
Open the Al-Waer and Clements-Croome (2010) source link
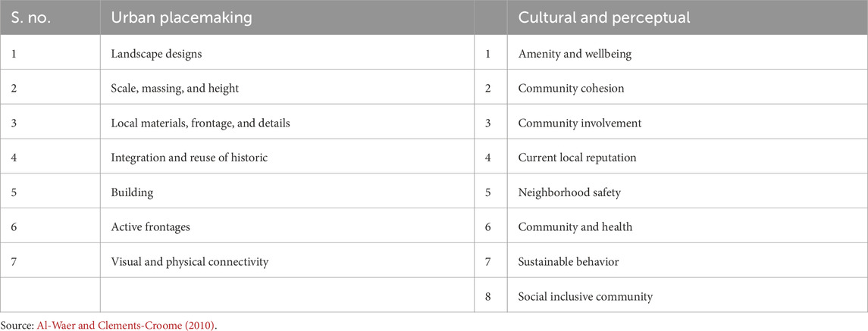[x=126, y=325]
